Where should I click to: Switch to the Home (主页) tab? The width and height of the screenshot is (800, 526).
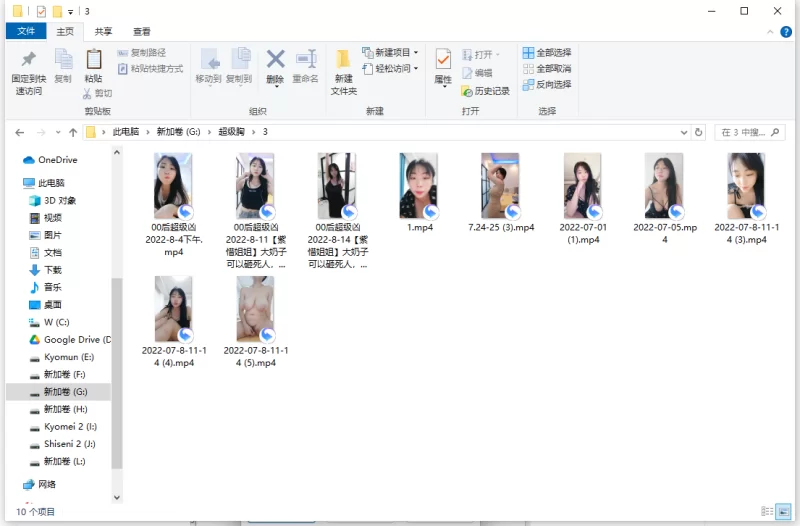[65, 32]
